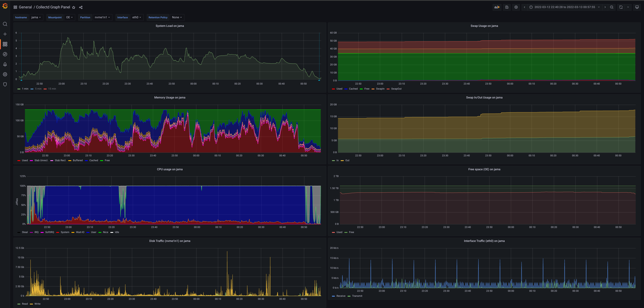644x308 pixels.
Task: Open the Server Admin shield icon
Action: (5, 84)
